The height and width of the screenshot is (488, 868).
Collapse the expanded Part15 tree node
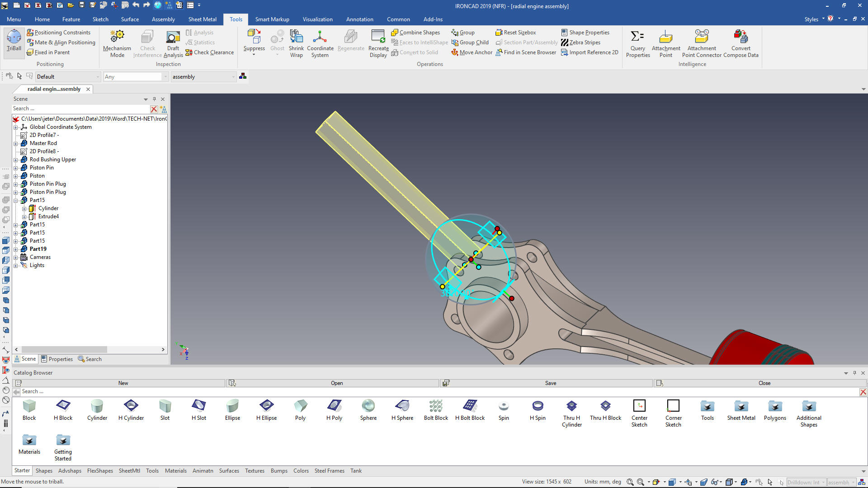tap(16, 201)
